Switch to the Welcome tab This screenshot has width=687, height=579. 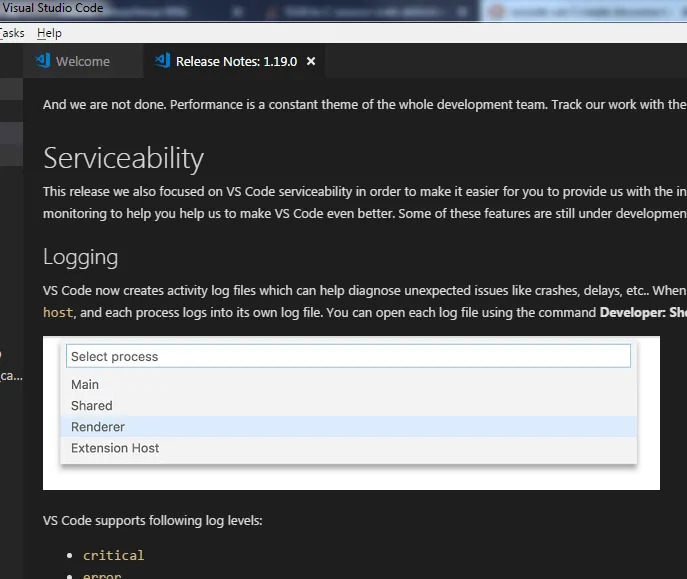[x=83, y=61]
